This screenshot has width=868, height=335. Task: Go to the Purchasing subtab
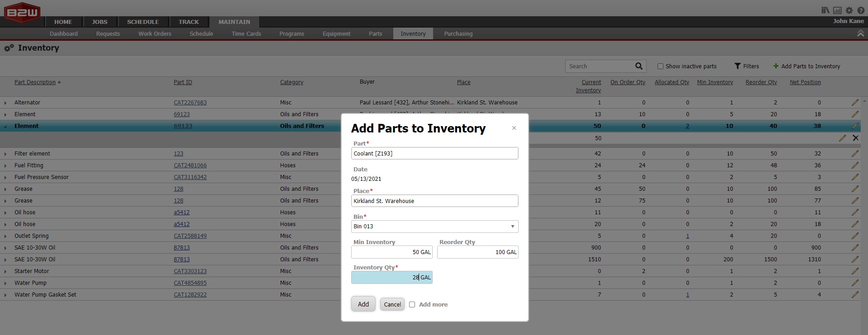tap(458, 33)
